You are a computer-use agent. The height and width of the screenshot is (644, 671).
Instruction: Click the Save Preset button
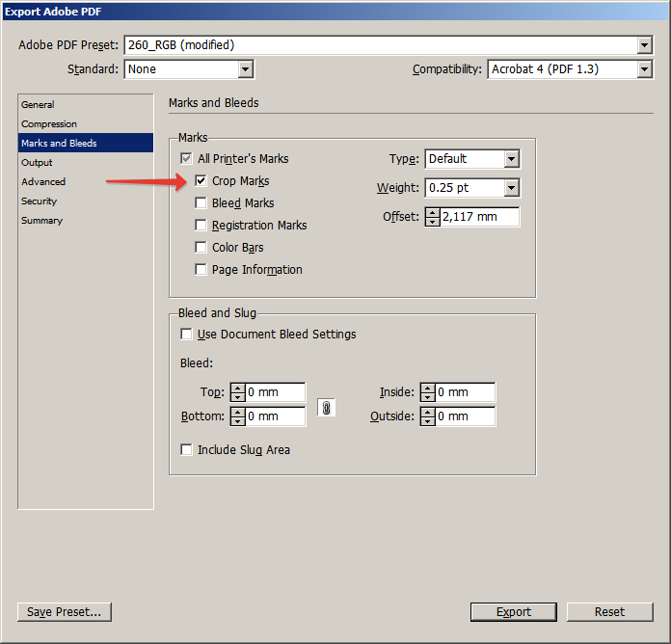point(65,612)
